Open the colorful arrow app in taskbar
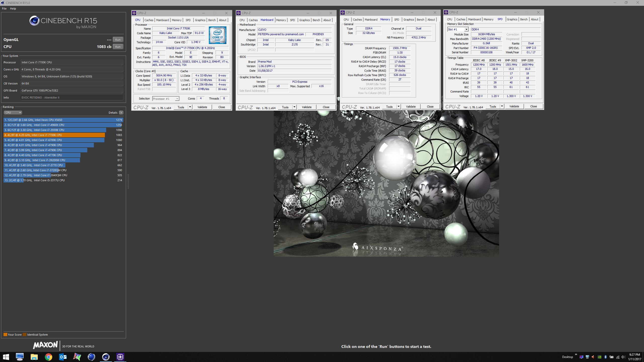644x362 pixels. (x=77, y=357)
